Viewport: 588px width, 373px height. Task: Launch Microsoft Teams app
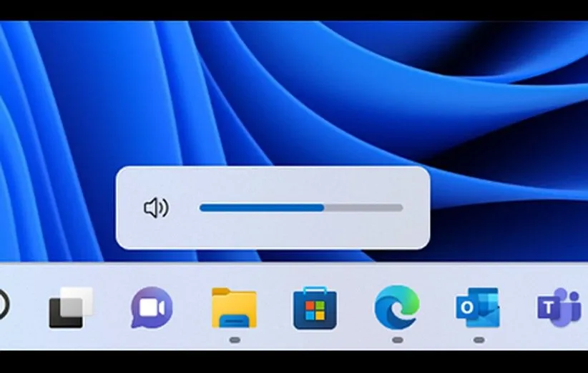point(559,307)
